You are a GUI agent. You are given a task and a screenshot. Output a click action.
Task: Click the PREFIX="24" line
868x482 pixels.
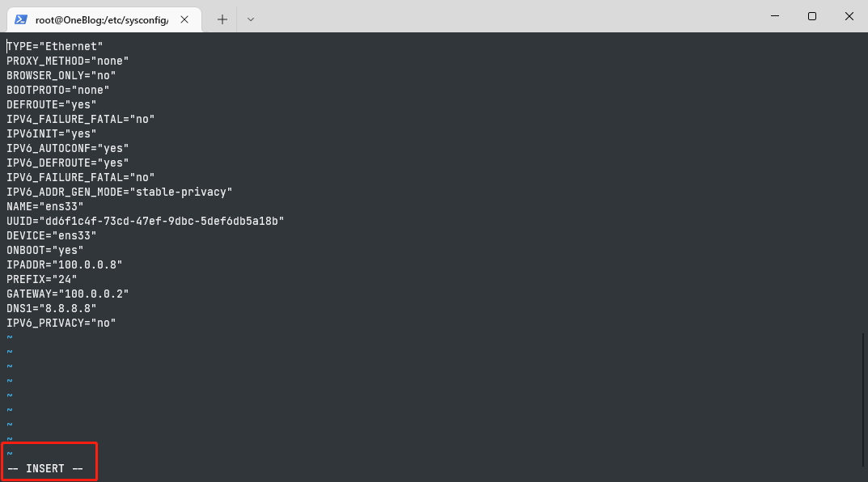pyautogui.click(x=42, y=279)
